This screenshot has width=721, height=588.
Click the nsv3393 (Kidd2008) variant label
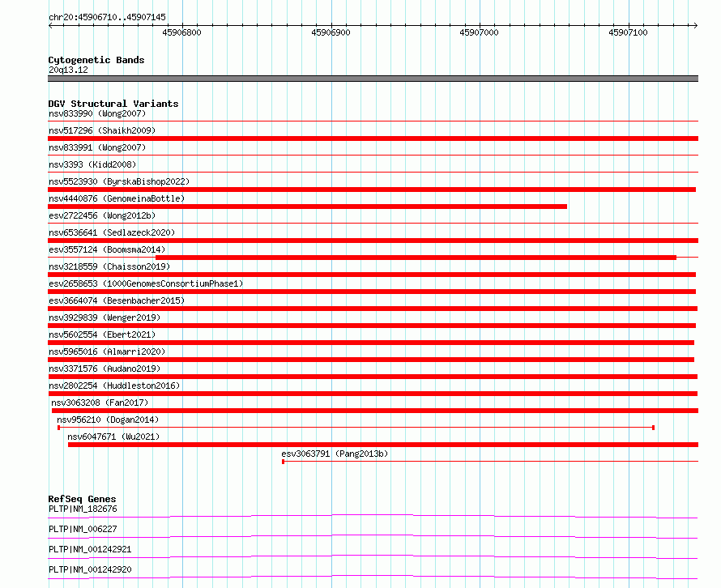pos(92,164)
